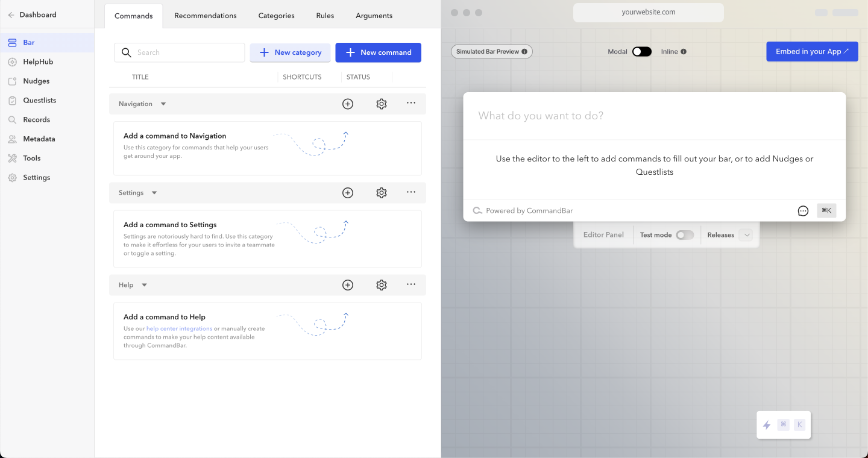Switch to the Recommendations tab
Screen dimensions: 868x458
point(206,16)
